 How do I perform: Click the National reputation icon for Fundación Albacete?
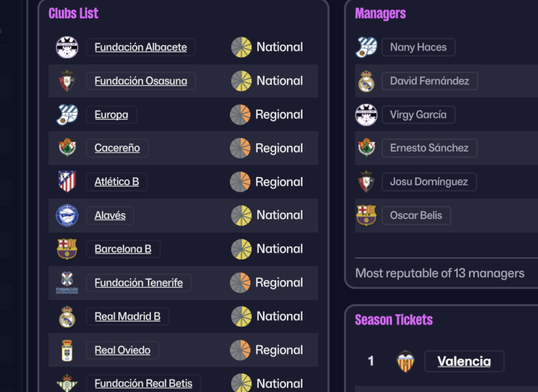pos(241,47)
